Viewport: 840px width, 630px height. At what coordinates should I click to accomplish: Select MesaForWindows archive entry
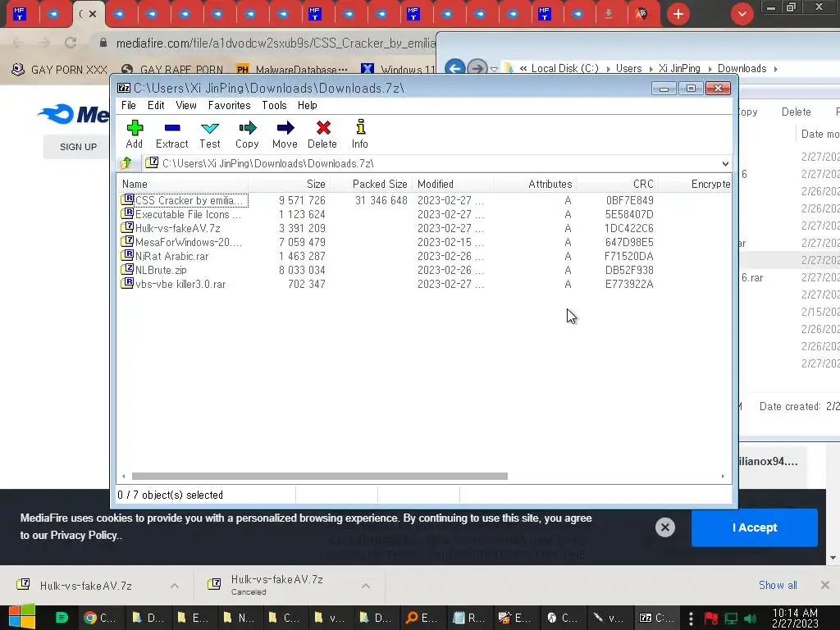click(x=181, y=242)
